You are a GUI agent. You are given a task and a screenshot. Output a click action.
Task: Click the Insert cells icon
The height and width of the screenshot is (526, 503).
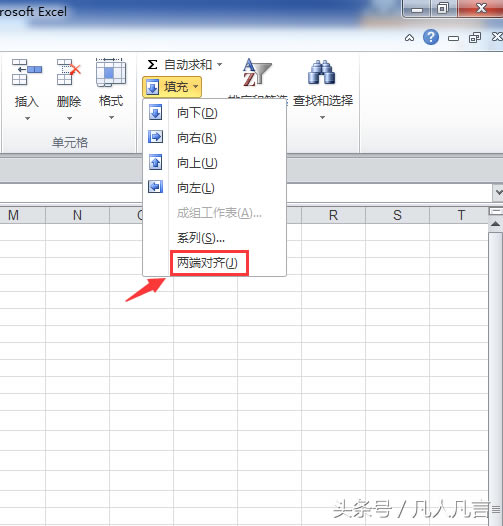27,72
